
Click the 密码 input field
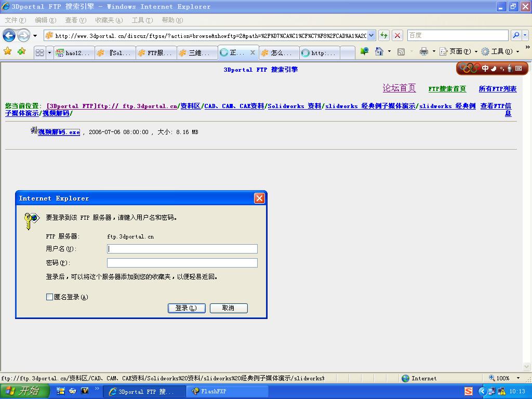click(182, 263)
